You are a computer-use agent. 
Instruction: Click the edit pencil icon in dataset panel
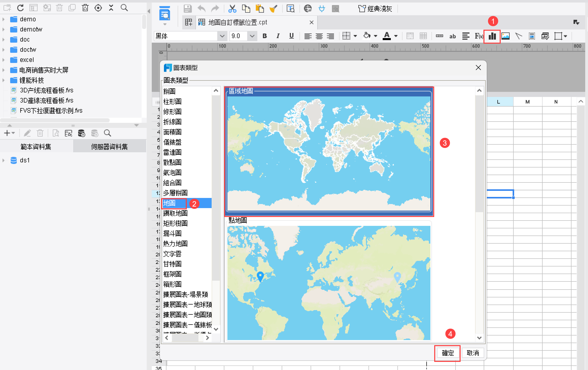27,133
